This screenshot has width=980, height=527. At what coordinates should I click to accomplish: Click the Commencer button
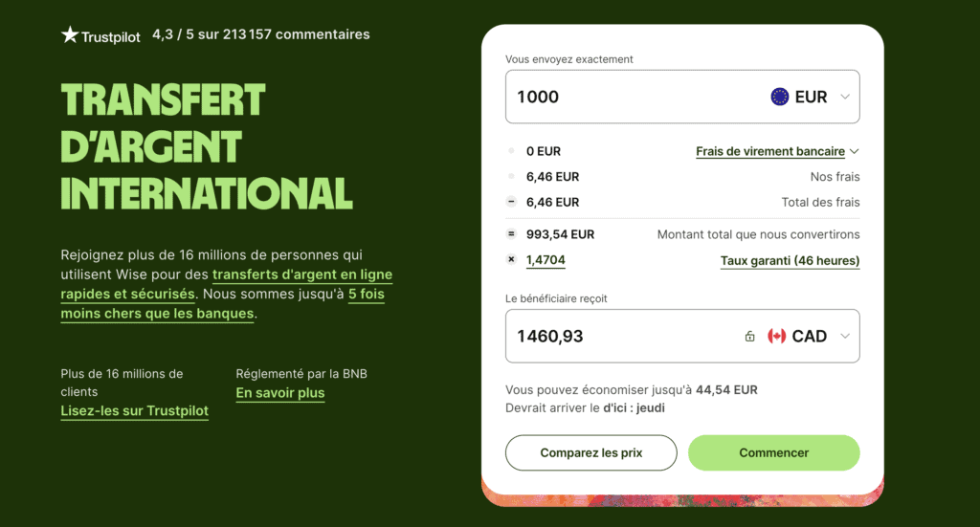click(x=773, y=452)
